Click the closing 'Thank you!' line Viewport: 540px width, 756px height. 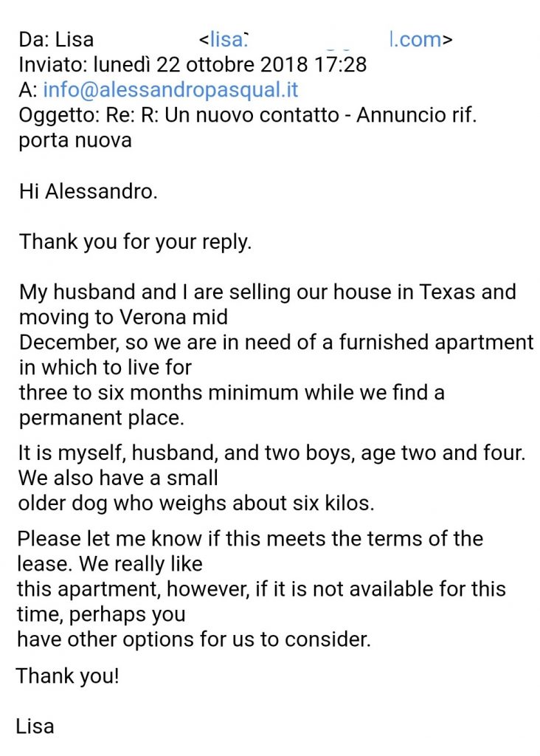67,676
